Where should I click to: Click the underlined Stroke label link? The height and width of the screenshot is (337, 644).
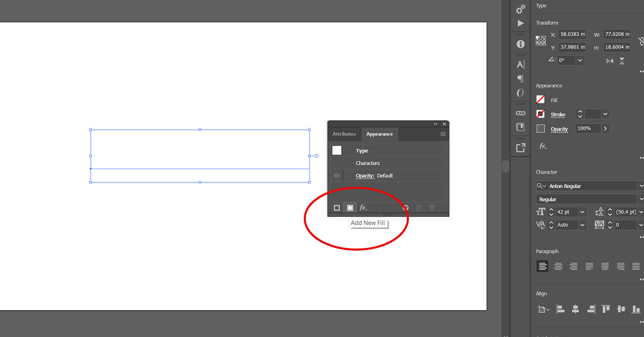click(x=558, y=115)
